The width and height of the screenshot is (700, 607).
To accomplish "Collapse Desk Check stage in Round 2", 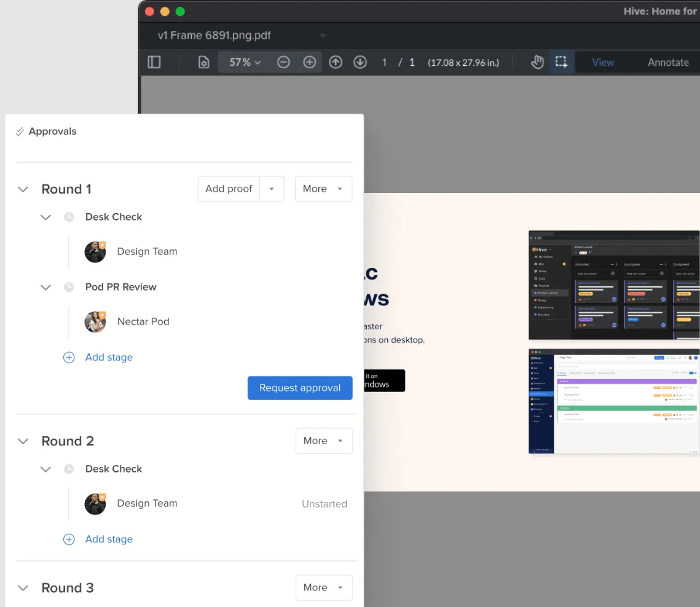I will [45, 469].
